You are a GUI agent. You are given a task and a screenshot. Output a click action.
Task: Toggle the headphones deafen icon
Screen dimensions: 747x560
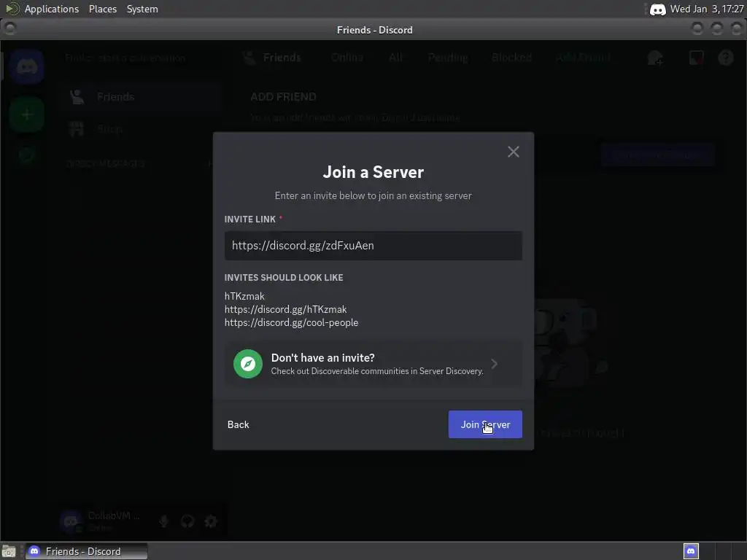click(187, 521)
